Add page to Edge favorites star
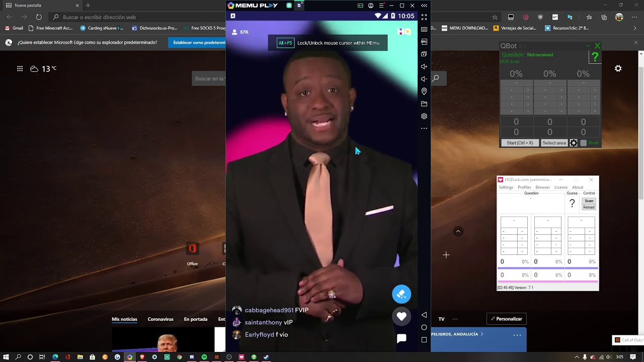 495,17
